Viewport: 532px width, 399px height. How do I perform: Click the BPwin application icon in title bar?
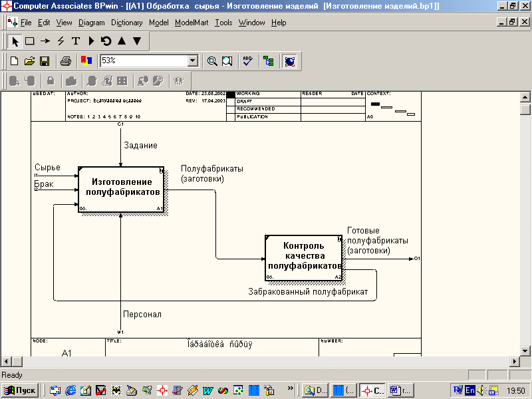coord(7,6)
